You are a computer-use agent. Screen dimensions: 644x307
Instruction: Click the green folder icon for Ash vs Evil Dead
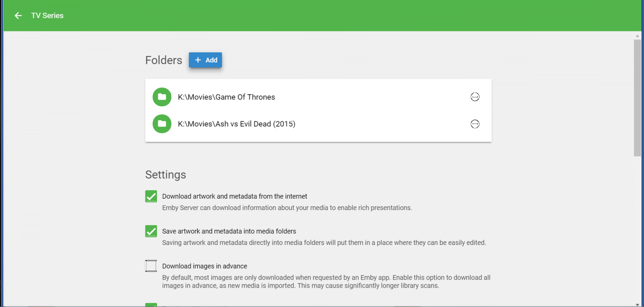coord(162,124)
